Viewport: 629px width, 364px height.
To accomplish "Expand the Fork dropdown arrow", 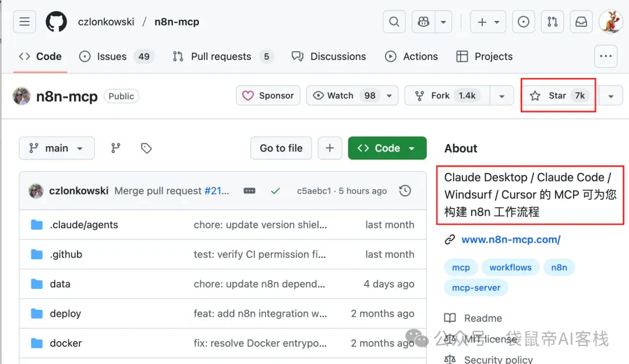I will tap(502, 96).
